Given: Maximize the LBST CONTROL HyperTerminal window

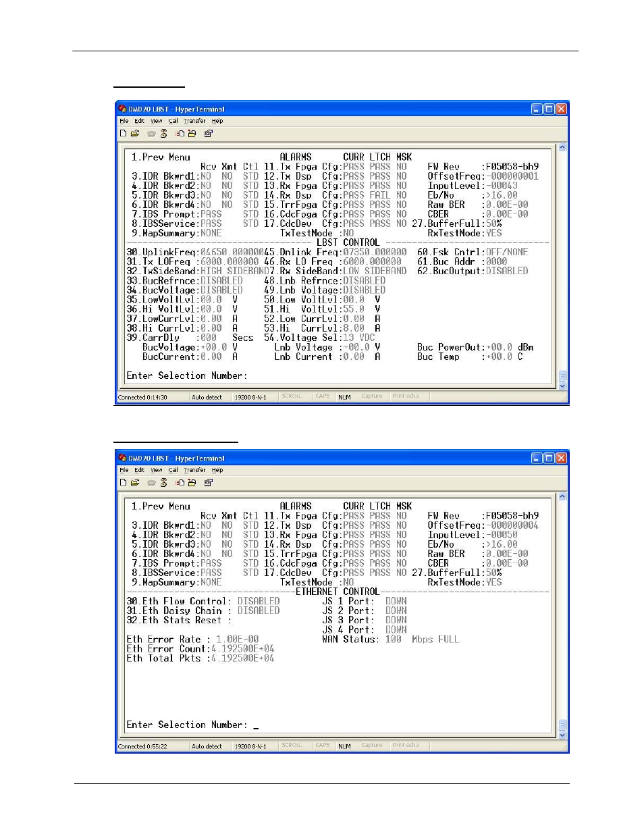Looking at the screenshot, I should 549,109.
